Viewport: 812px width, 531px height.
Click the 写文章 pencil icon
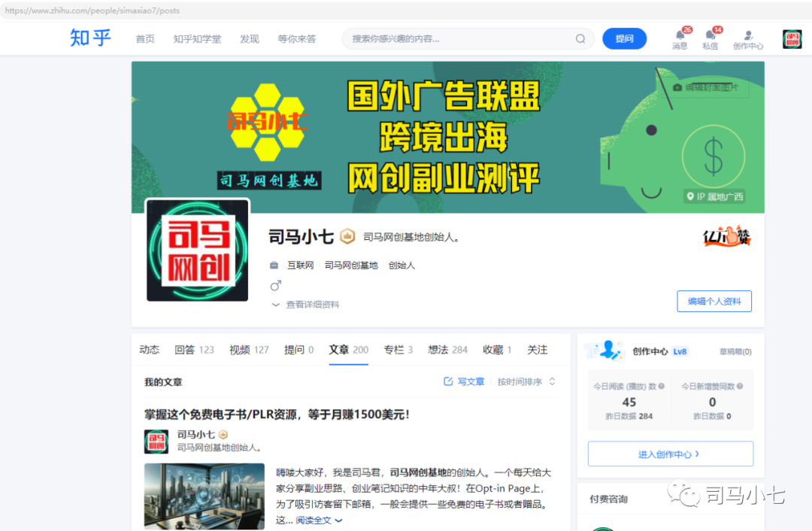coord(448,381)
